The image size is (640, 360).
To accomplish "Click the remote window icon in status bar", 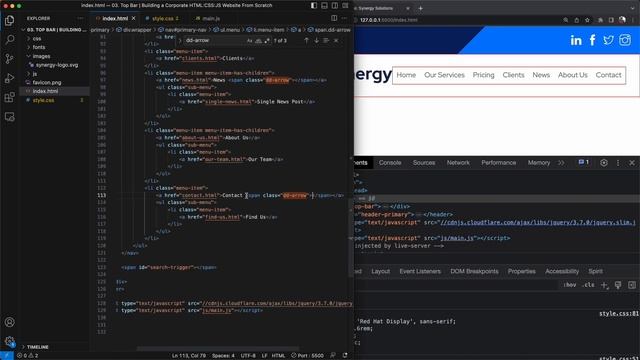I will 7,356.
